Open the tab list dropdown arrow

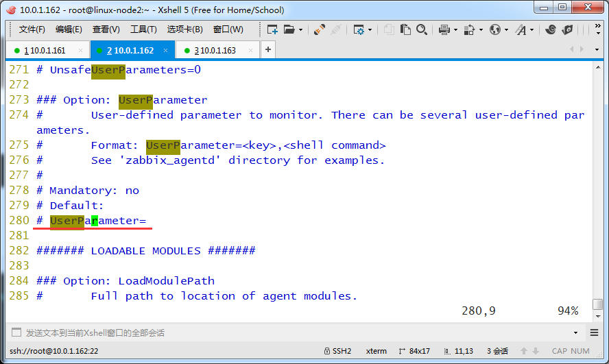point(597,50)
